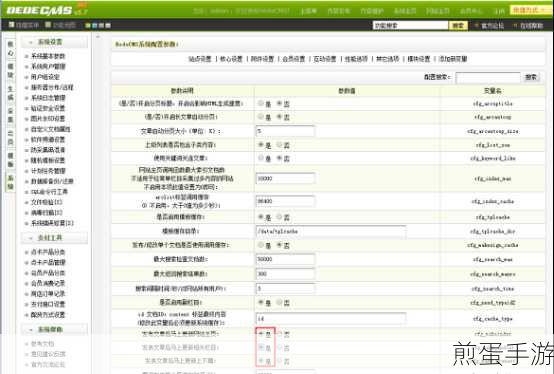The height and width of the screenshot is (374, 554).
Task: Focus the 配置搜索 input field
Action: click(488, 77)
